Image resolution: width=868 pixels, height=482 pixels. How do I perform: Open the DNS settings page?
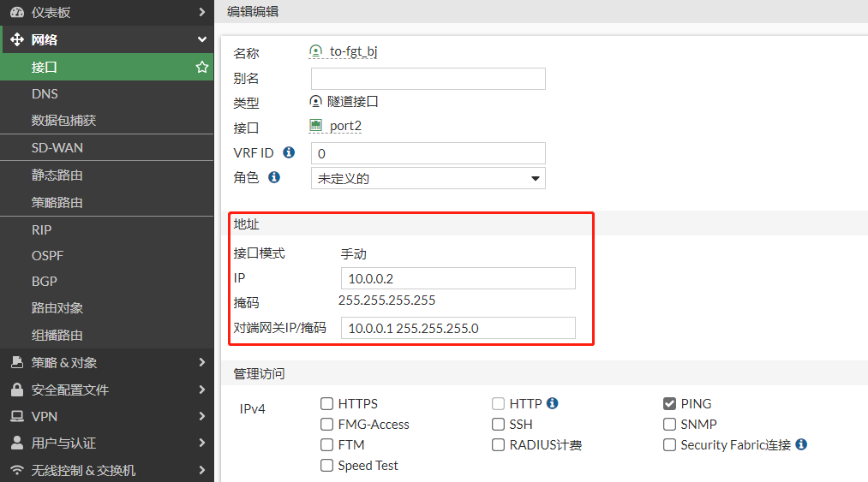(x=45, y=93)
